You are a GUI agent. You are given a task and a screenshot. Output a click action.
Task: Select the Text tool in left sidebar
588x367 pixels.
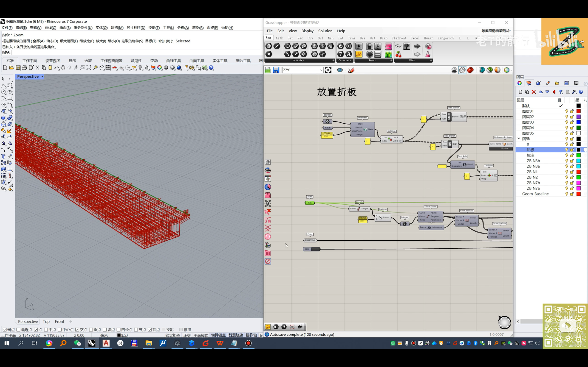3,156
